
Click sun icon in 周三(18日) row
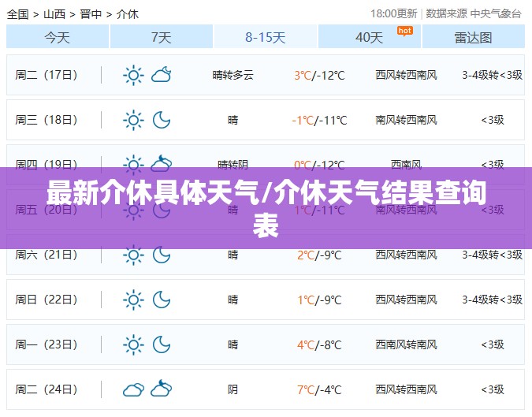133,120
